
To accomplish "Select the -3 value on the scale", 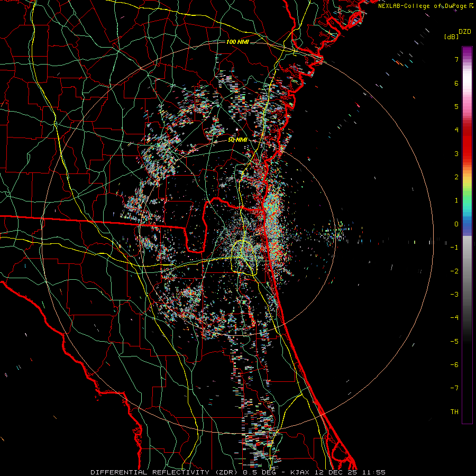I will coord(454,295).
